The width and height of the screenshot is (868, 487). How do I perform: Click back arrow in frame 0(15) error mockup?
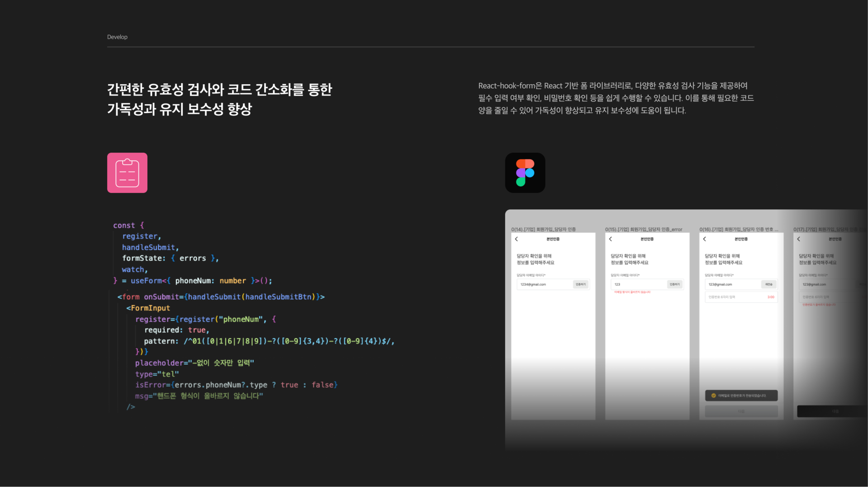[x=611, y=239]
